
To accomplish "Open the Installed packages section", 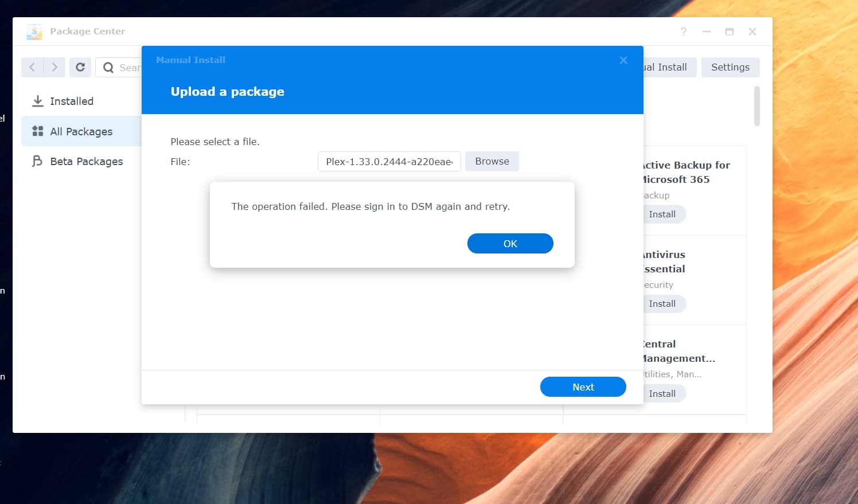I will (81, 101).
